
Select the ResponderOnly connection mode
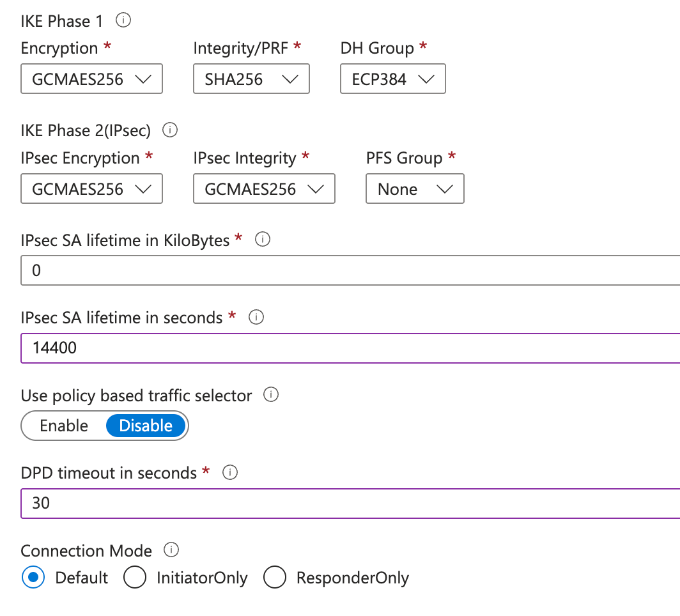click(274, 578)
